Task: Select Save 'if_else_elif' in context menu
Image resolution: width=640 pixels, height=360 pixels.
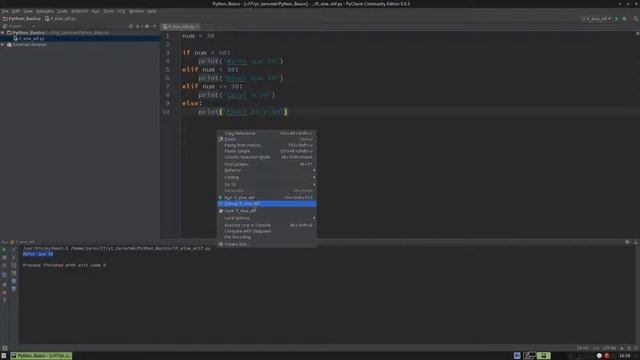Action: pyautogui.click(x=267, y=211)
